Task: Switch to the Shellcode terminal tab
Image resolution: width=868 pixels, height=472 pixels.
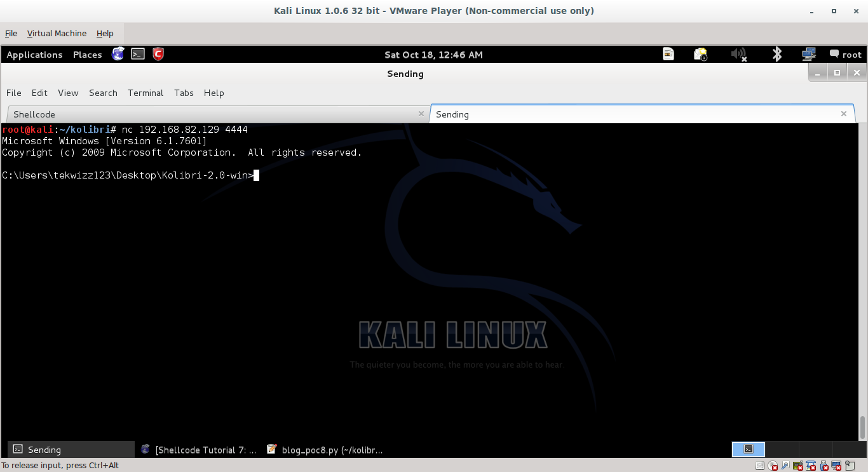Action: click(x=217, y=114)
